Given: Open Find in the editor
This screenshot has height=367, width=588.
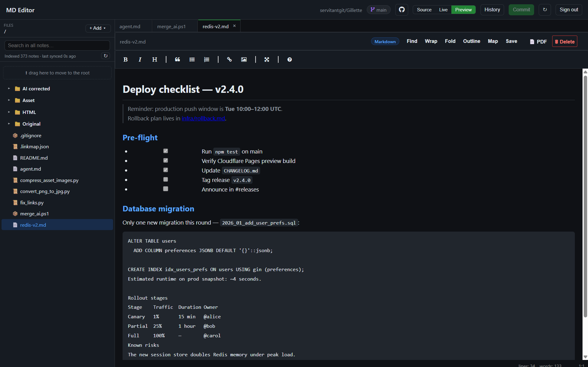Looking at the screenshot, I should point(412,41).
